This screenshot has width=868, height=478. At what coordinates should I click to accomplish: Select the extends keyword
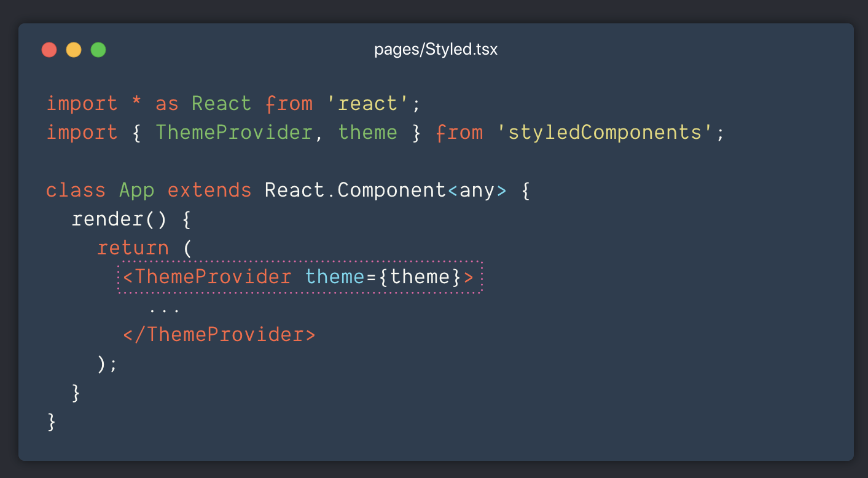tap(209, 190)
